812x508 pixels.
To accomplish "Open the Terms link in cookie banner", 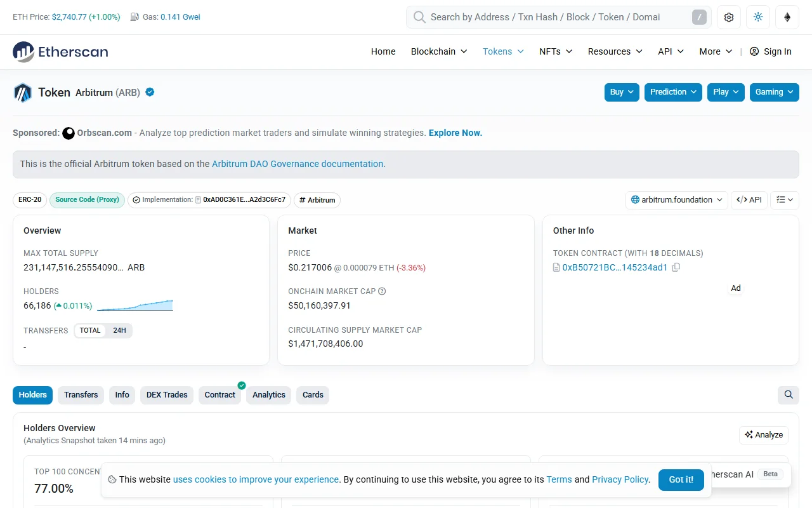I will (x=560, y=479).
